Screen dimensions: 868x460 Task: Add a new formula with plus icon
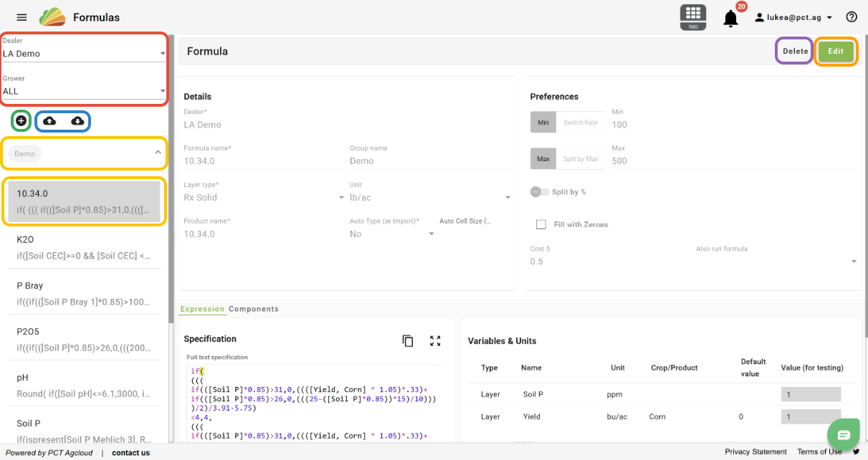coord(22,121)
